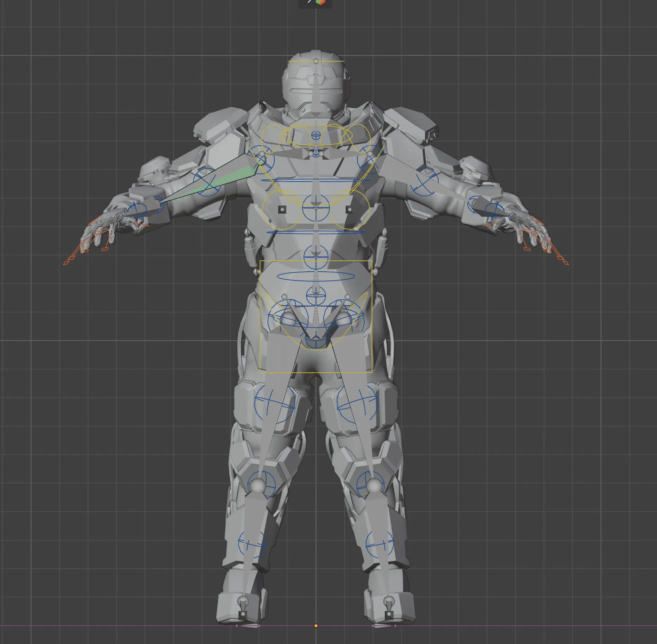Select the blue circle widget at the neck
Screen dimensions: 657x644
coord(316,135)
